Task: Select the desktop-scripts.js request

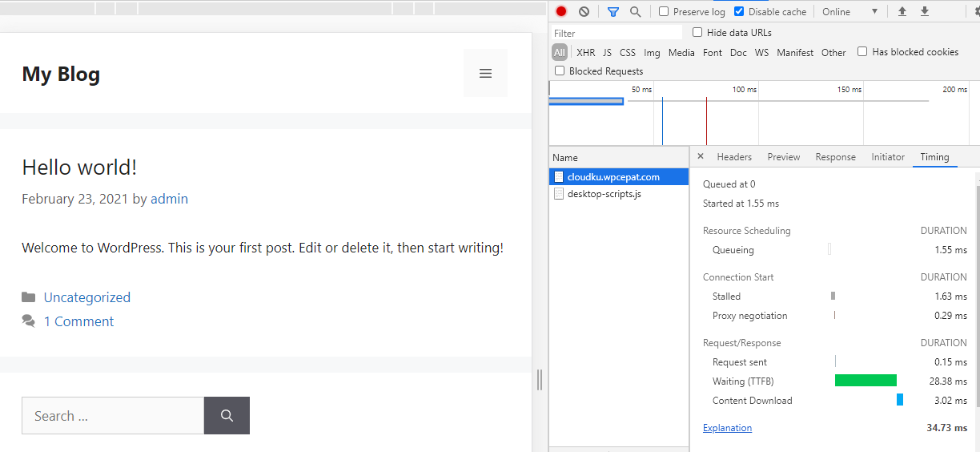Action: 604,194
